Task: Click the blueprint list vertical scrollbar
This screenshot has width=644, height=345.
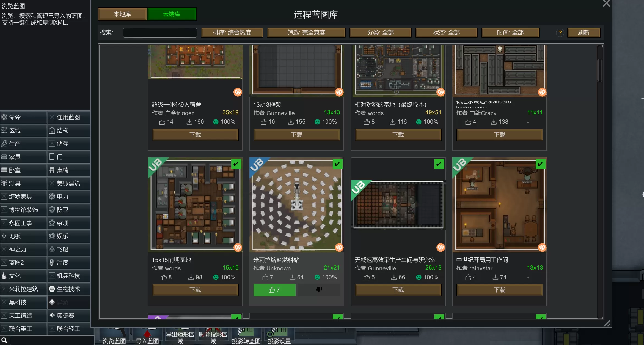Action: tap(599, 70)
